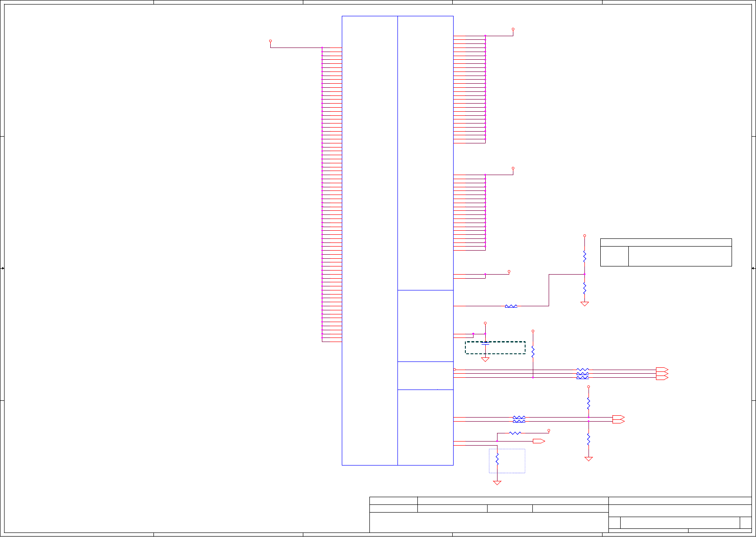Select the lower resistor of the voltage divider

click(584, 288)
